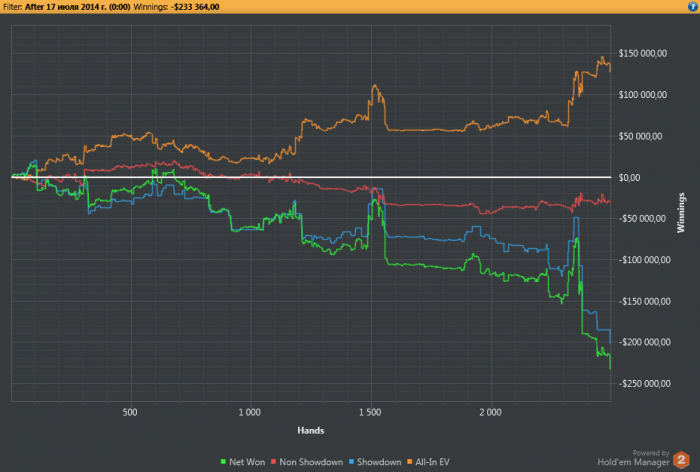Click the vertical Winnings axis title
This screenshot has width=700, height=472.
[681, 213]
